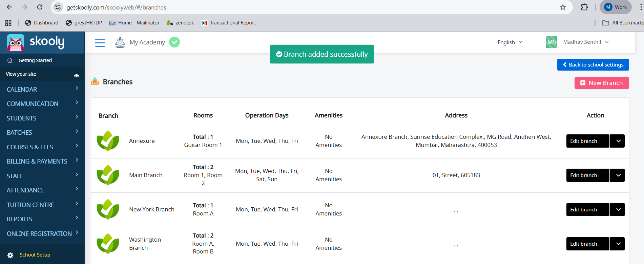Open Madhav Senthil user menu
The height and width of the screenshot is (264, 644).
[x=585, y=42]
